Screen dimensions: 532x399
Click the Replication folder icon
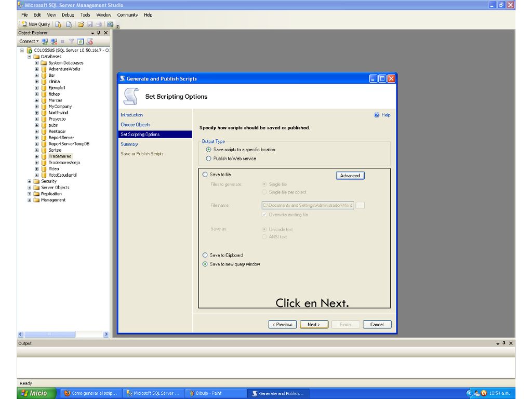point(37,194)
